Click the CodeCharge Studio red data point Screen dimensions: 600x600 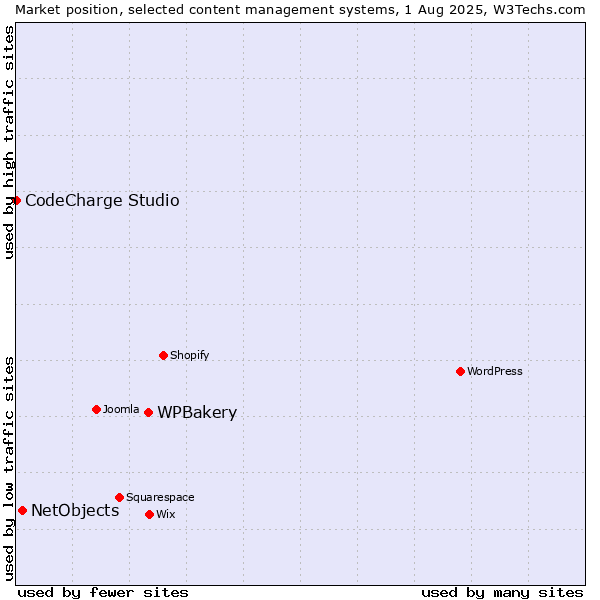16,201
